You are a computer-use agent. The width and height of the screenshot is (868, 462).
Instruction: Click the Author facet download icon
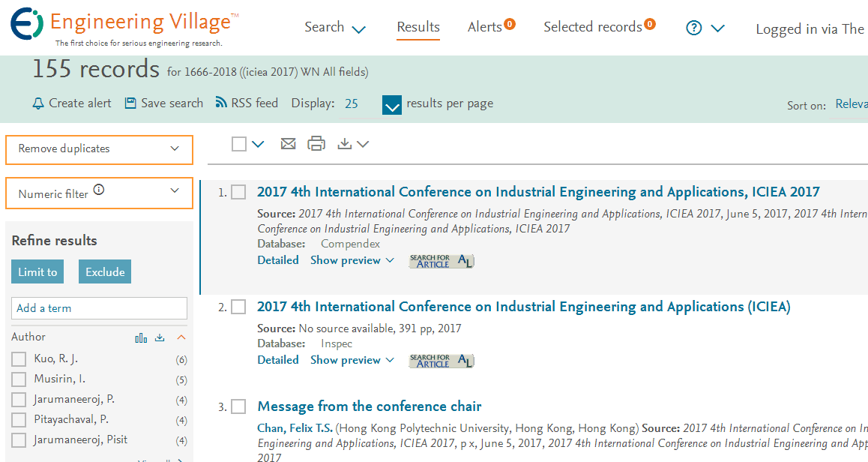tap(160, 337)
